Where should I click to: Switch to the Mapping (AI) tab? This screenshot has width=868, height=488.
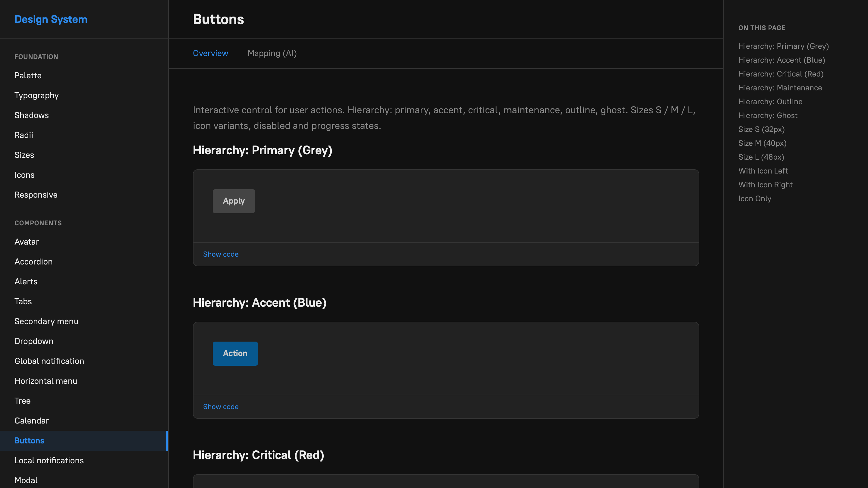tap(272, 53)
